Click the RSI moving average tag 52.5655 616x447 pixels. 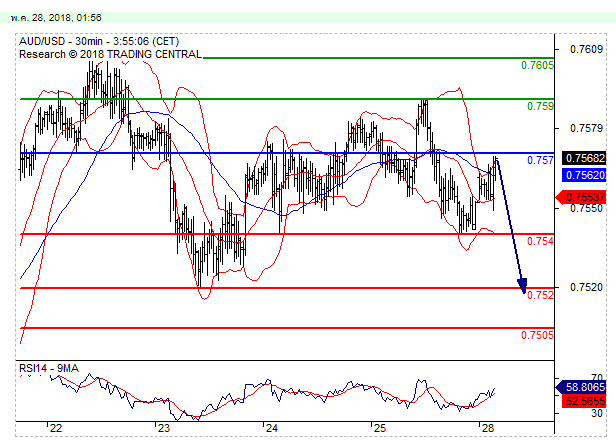pos(585,401)
